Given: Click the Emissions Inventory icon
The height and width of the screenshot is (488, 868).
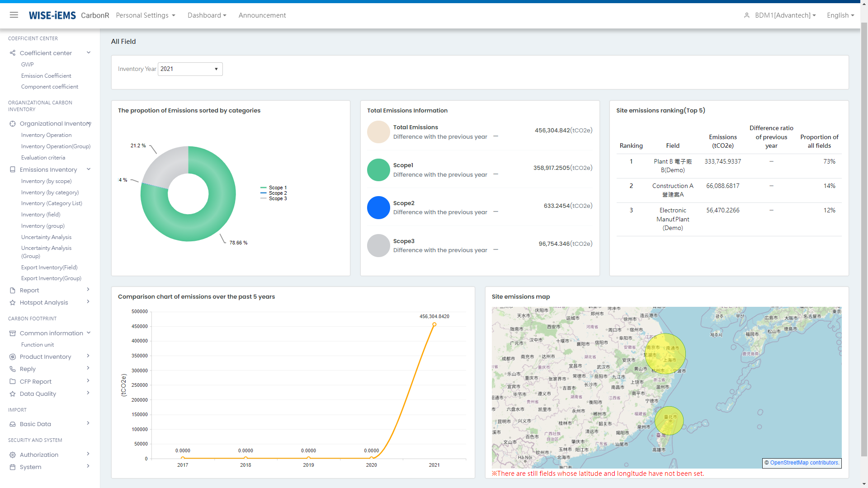Looking at the screenshot, I should [x=13, y=169].
